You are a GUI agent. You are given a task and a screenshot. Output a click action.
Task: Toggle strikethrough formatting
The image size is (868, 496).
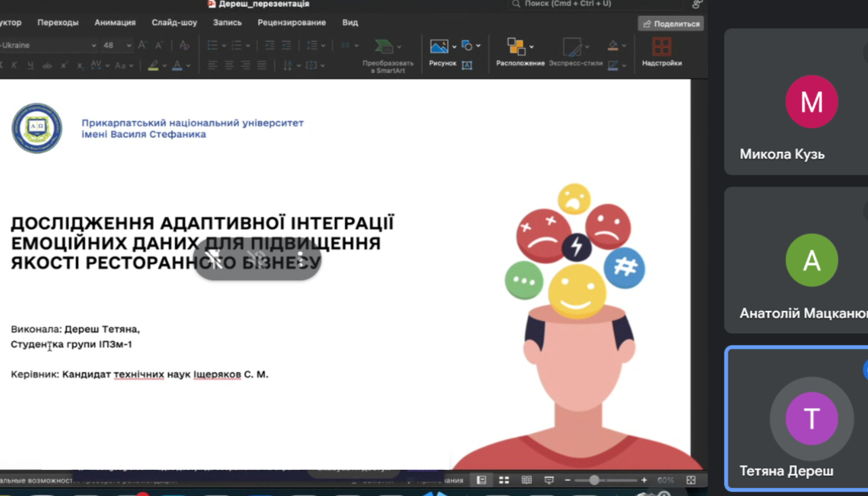(x=47, y=65)
